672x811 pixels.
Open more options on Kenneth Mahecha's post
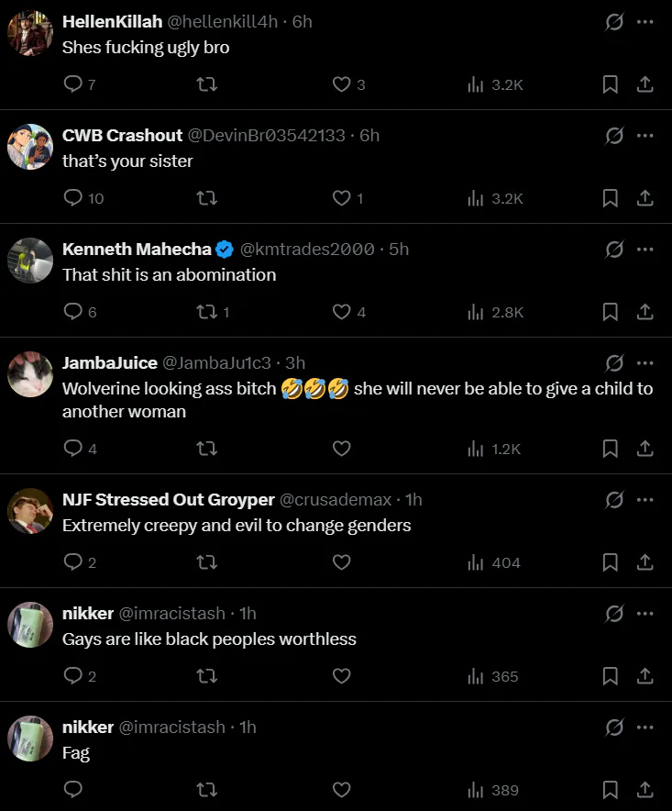click(644, 250)
